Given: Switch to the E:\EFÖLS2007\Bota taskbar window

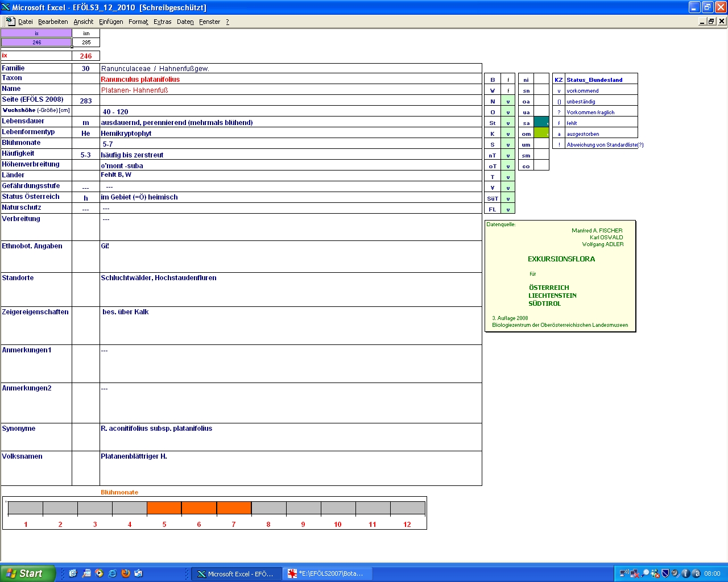Looking at the screenshot, I should click(328, 574).
